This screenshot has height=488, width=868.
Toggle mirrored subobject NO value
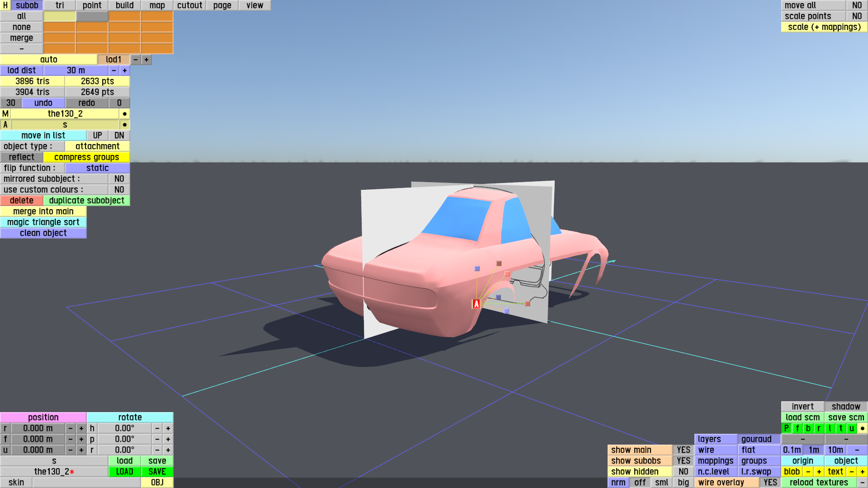[119, 179]
